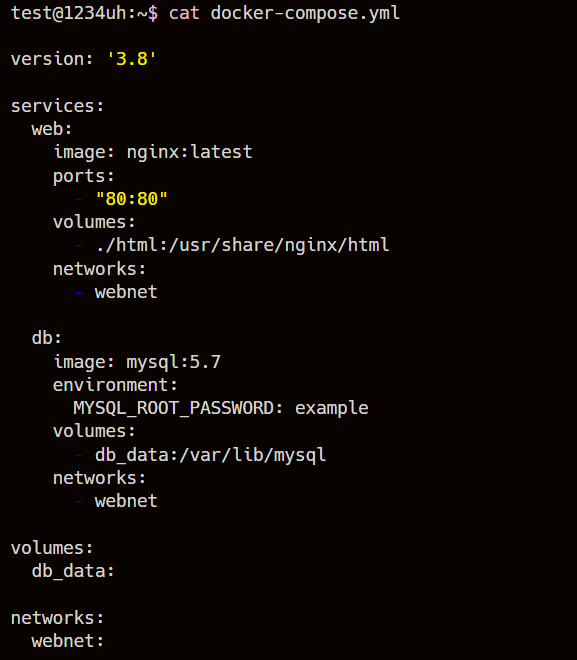Select the version '3.8' string value
The image size is (577, 660).
131,59
